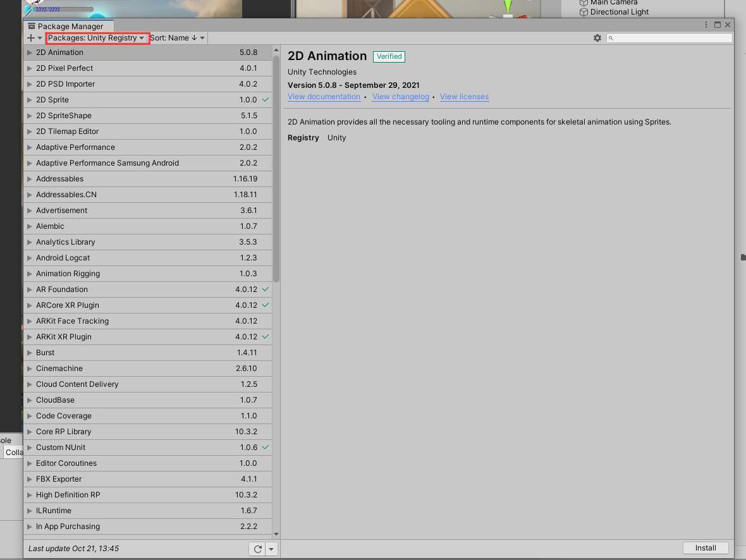
Task: Expand the 2D SpriteShape package
Action: (30, 116)
